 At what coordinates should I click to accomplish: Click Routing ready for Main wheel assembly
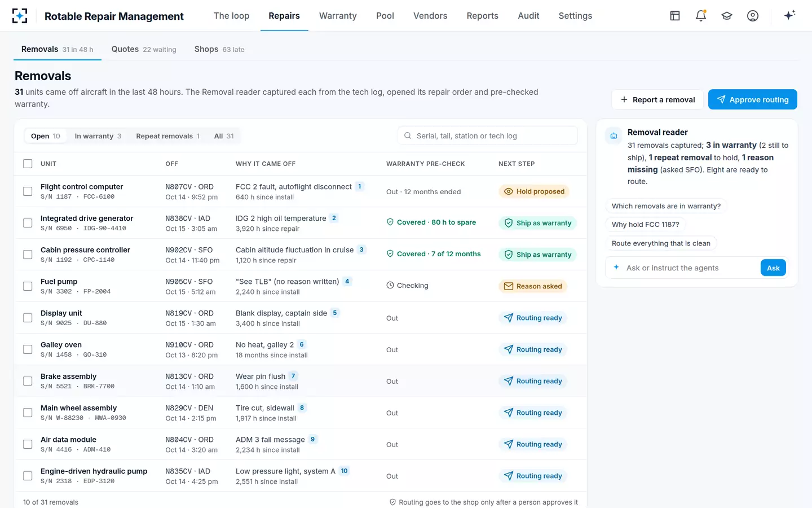(x=533, y=413)
